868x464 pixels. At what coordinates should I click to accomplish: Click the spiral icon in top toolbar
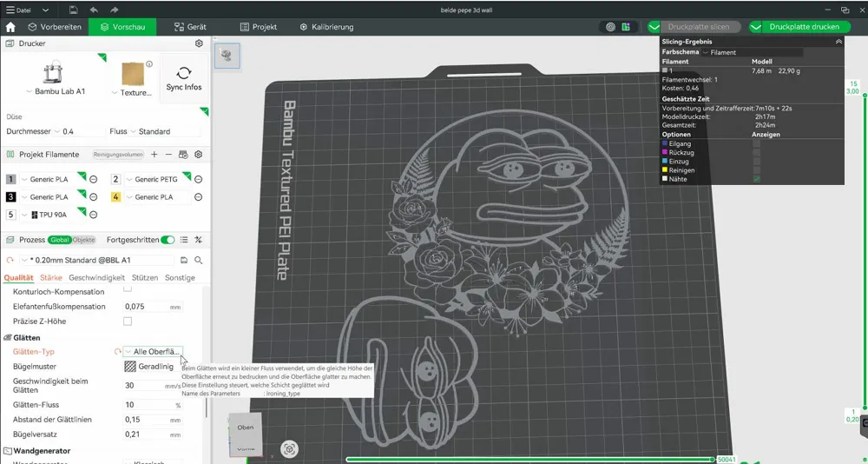click(x=610, y=27)
